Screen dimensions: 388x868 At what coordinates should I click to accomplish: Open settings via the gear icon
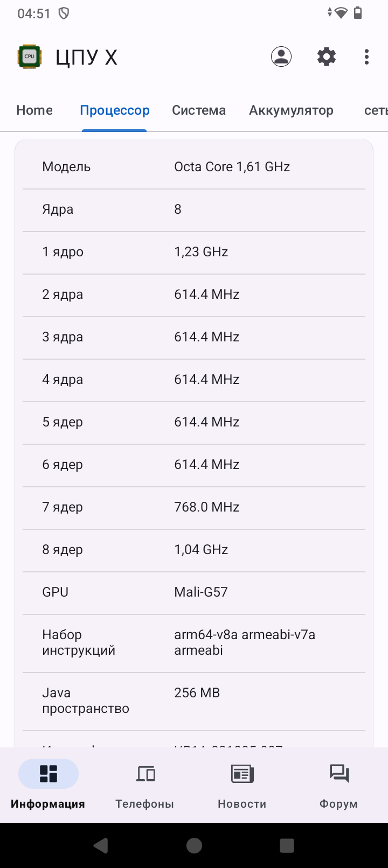tap(327, 57)
